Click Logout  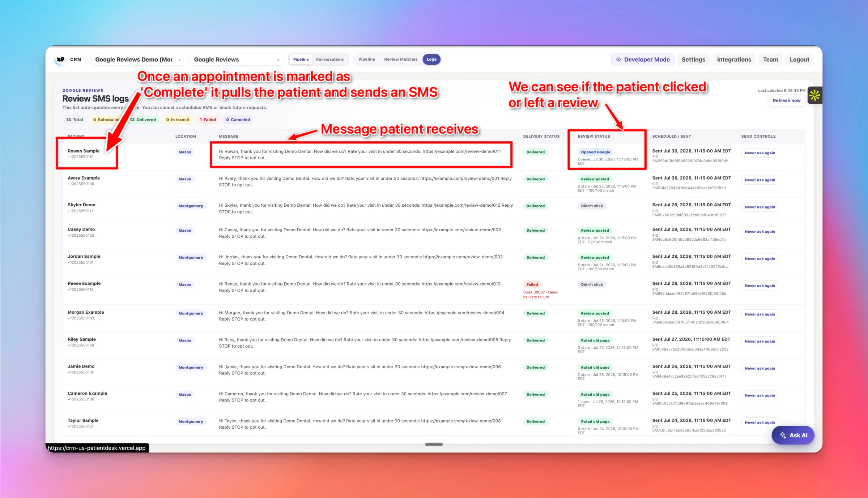799,59
